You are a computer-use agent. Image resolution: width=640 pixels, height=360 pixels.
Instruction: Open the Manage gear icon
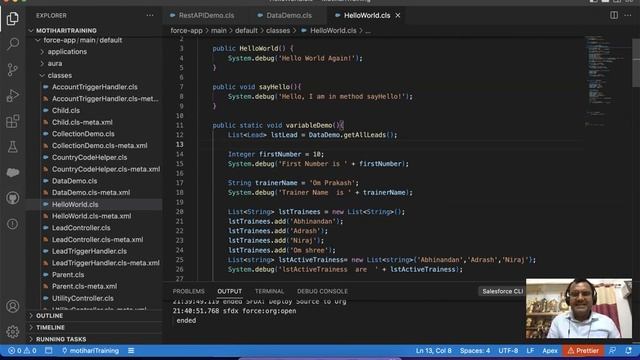tap(13, 331)
